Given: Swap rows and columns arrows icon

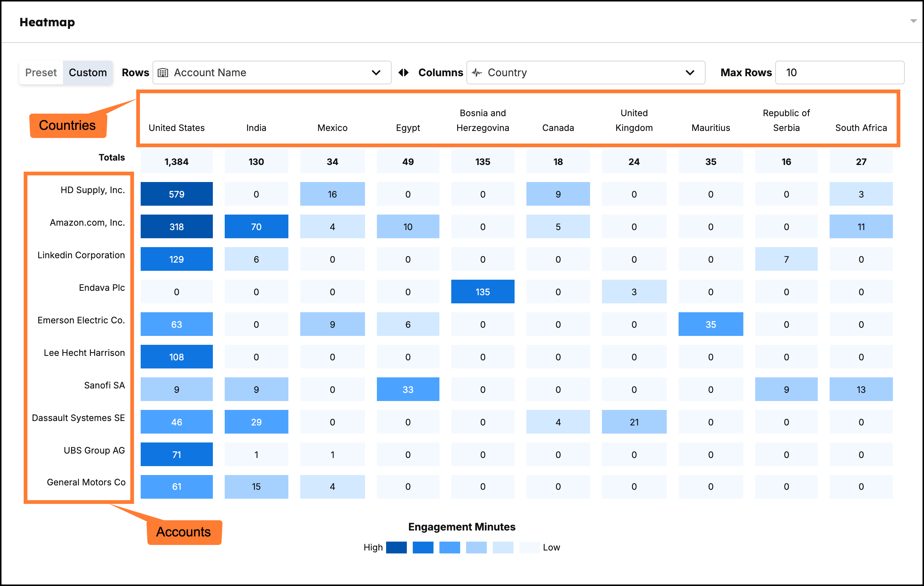Looking at the screenshot, I should click(x=404, y=73).
